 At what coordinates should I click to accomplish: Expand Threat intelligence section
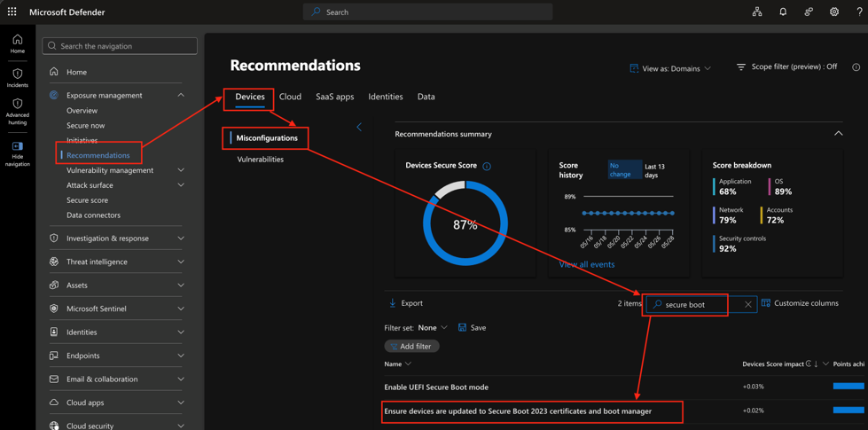point(181,262)
